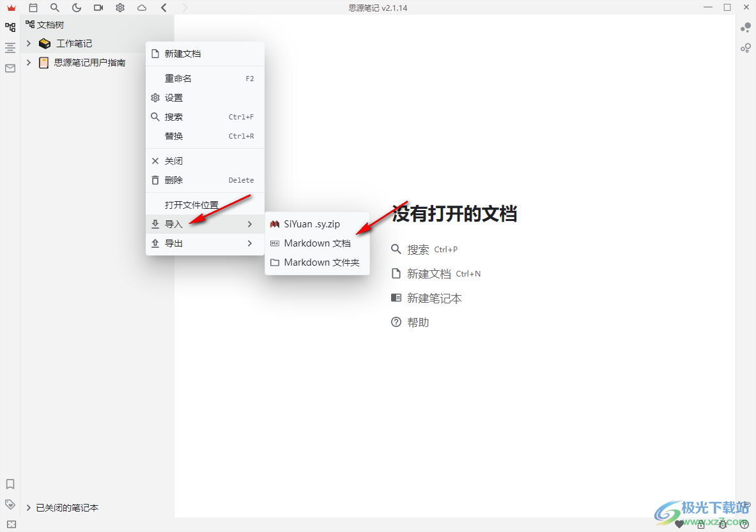Click 帮助 in the empty editor
The image size is (756, 532).
(x=410, y=323)
